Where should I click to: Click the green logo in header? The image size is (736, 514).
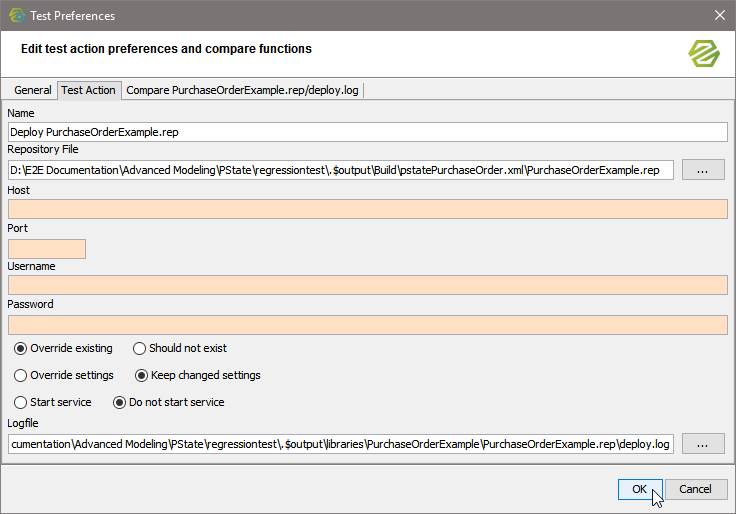pos(704,53)
